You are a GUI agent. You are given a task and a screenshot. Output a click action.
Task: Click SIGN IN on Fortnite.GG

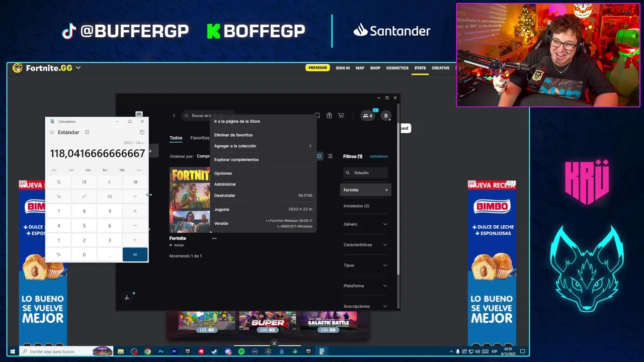pyautogui.click(x=343, y=68)
